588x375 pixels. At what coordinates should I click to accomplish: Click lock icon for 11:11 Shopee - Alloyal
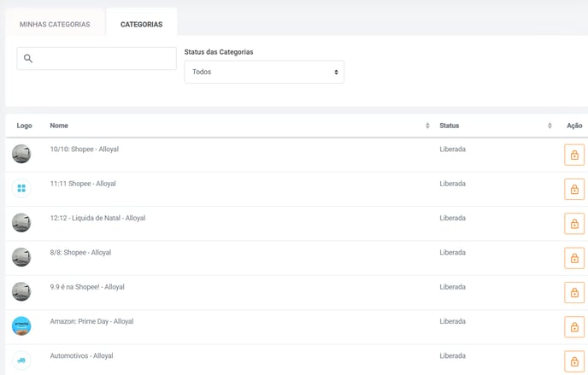574,189
